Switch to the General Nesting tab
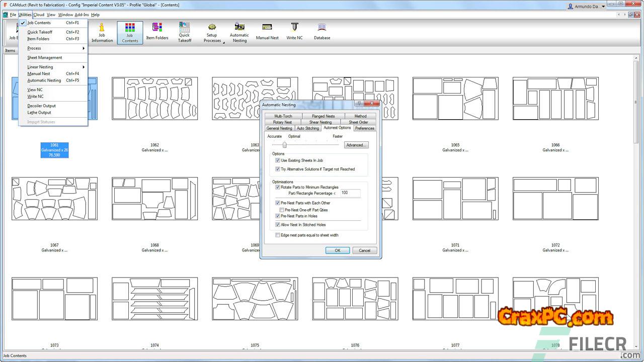The height and width of the screenshot is (362, 644). (x=279, y=128)
